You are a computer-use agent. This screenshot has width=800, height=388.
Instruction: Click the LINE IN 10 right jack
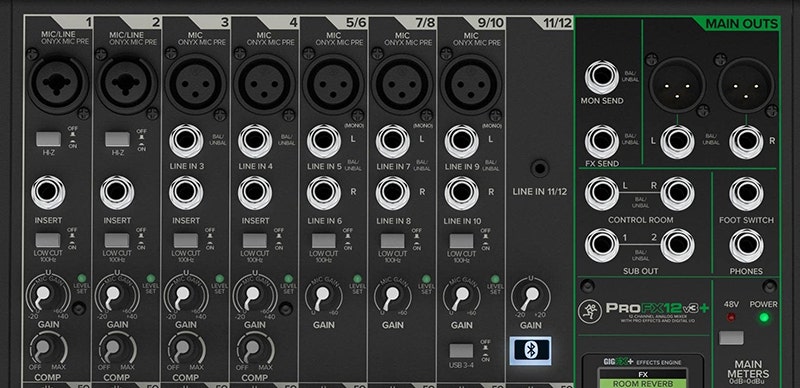click(461, 193)
